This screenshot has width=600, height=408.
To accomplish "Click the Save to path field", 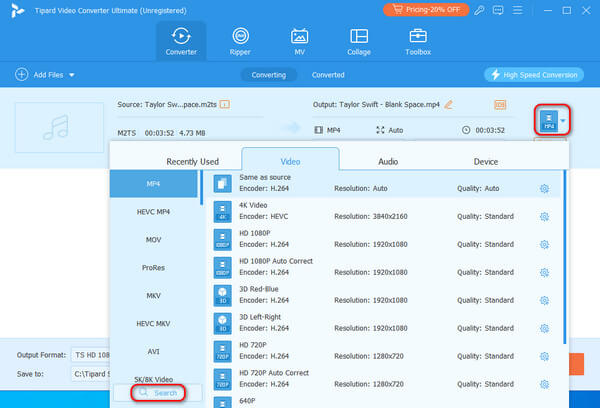I will click(91, 374).
